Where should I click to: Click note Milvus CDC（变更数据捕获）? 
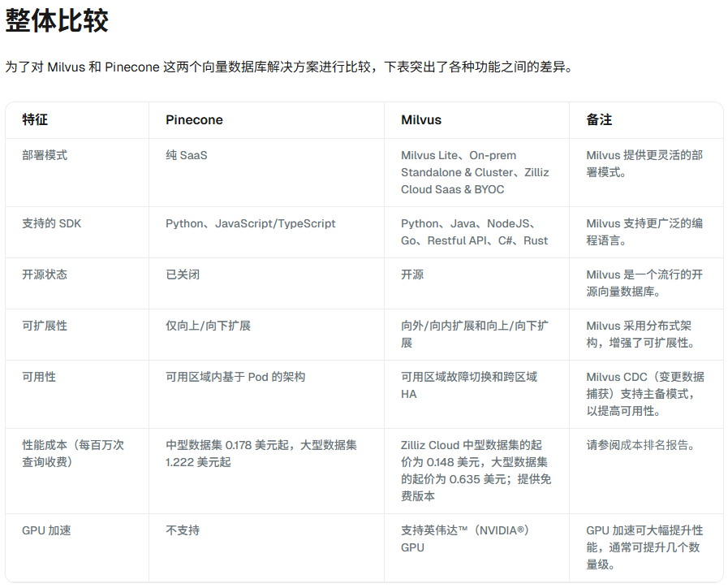pyautogui.click(x=645, y=394)
